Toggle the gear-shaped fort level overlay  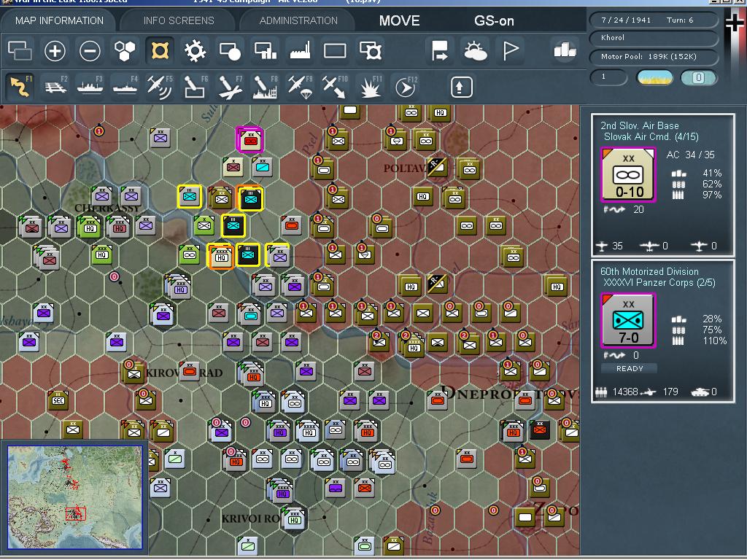[195, 50]
